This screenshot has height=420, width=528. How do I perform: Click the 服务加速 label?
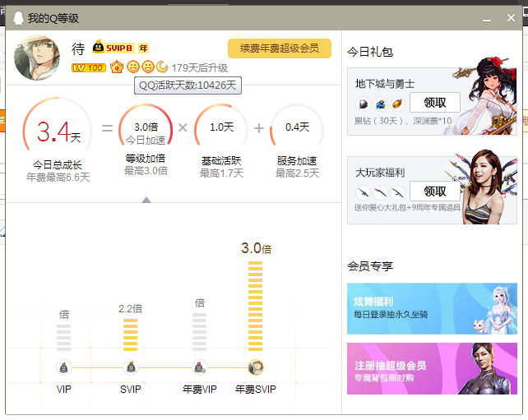click(x=297, y=161)
